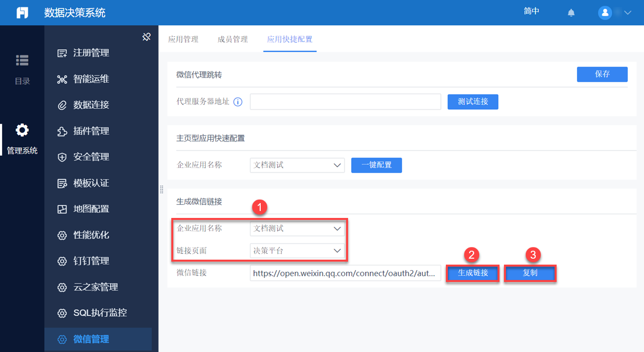Click 一键配置 button
This screenshot has width=644, height=352.
376,165
